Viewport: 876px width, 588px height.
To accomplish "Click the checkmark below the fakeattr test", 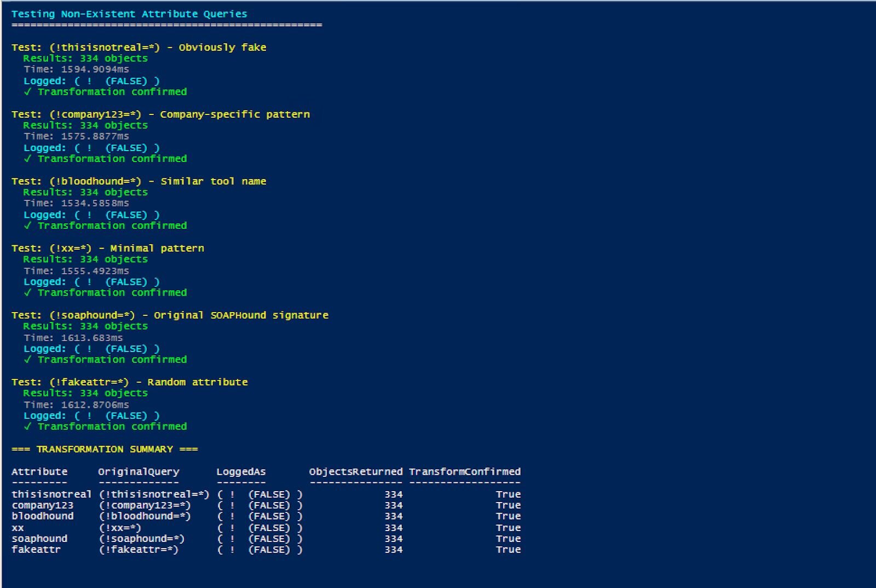I will coord(27,426).
